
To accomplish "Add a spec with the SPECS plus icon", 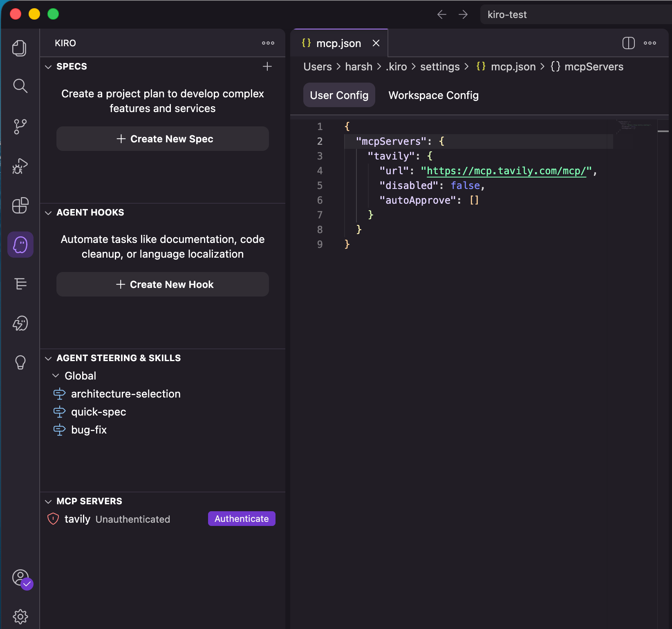I will (x=267, y=66).
